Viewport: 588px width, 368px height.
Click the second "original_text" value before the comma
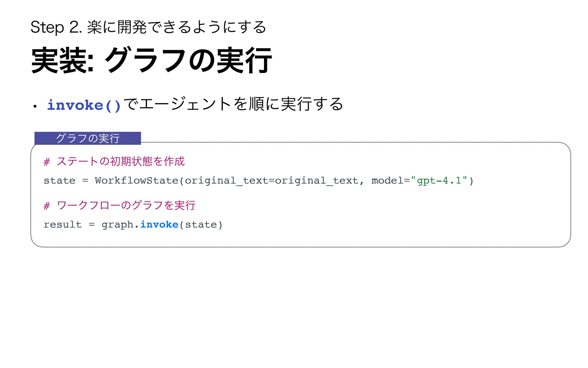[317, 181]
